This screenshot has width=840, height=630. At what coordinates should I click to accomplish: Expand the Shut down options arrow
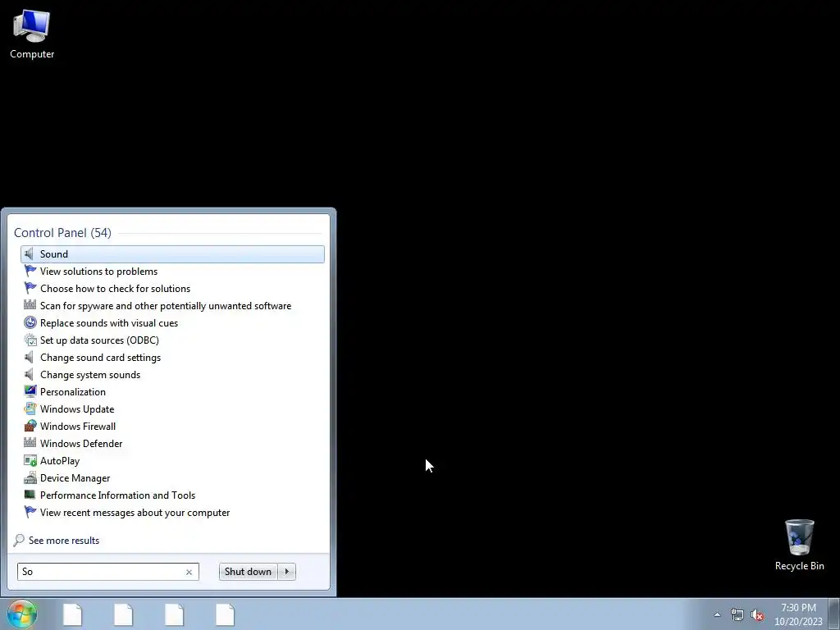coord(286,572)
